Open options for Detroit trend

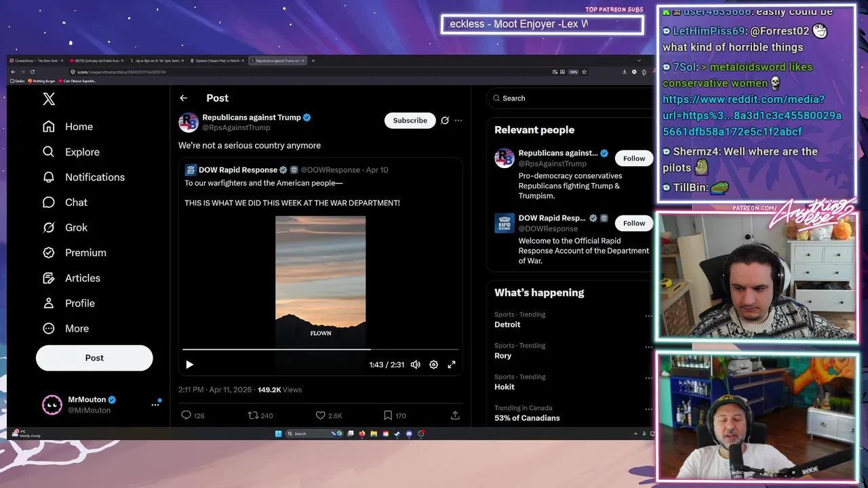point(648,316)
